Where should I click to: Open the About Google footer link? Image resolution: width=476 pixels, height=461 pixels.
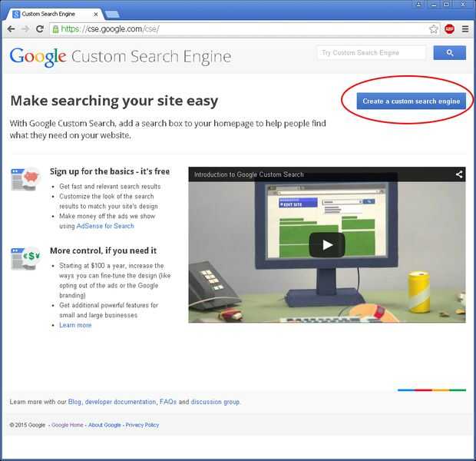point(104,425)
